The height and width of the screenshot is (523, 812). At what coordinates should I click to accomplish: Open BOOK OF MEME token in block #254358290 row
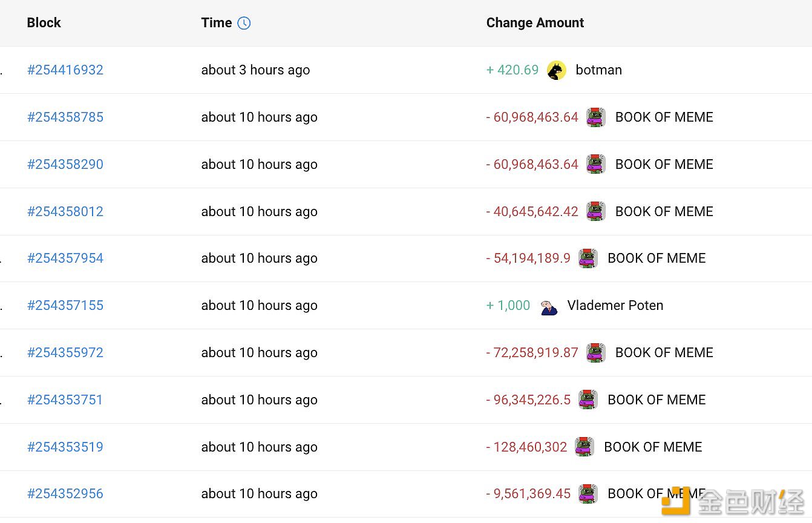(x=664, y=165)
